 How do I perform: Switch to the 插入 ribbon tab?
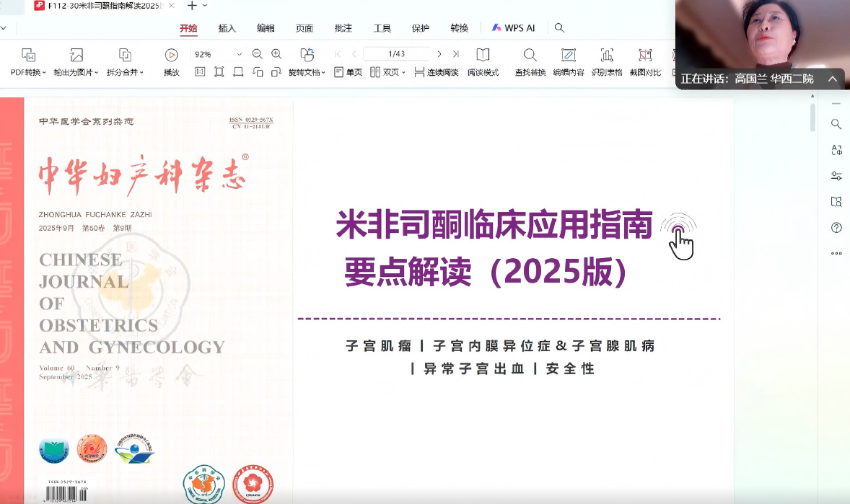coord(226,28)
